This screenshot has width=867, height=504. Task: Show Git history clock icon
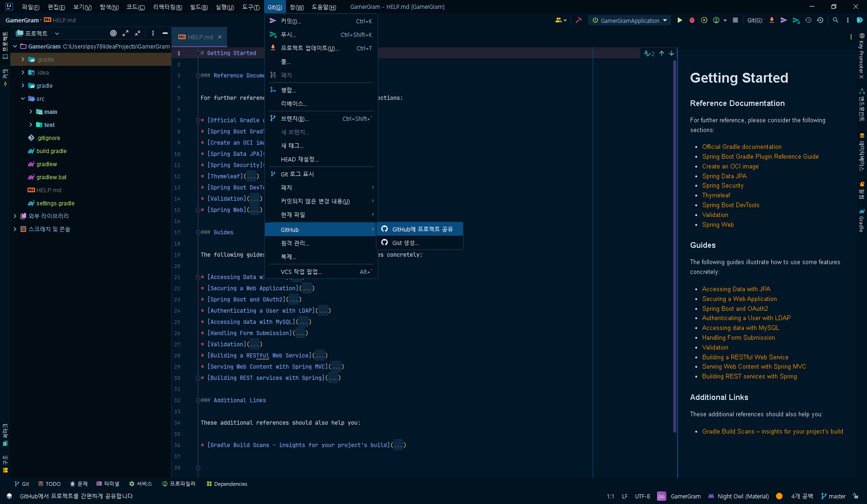[x=808, y=20]
